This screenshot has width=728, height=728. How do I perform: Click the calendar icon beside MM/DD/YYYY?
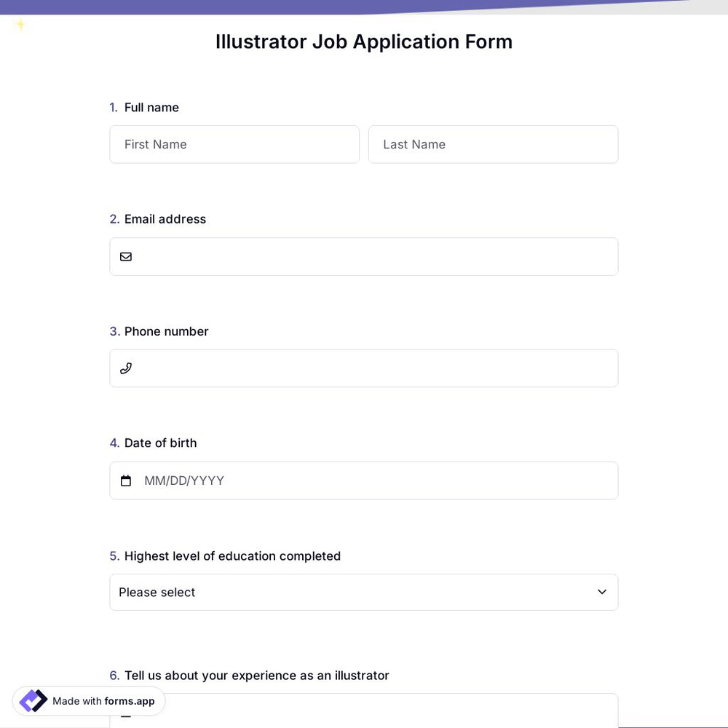coord(126,480)
